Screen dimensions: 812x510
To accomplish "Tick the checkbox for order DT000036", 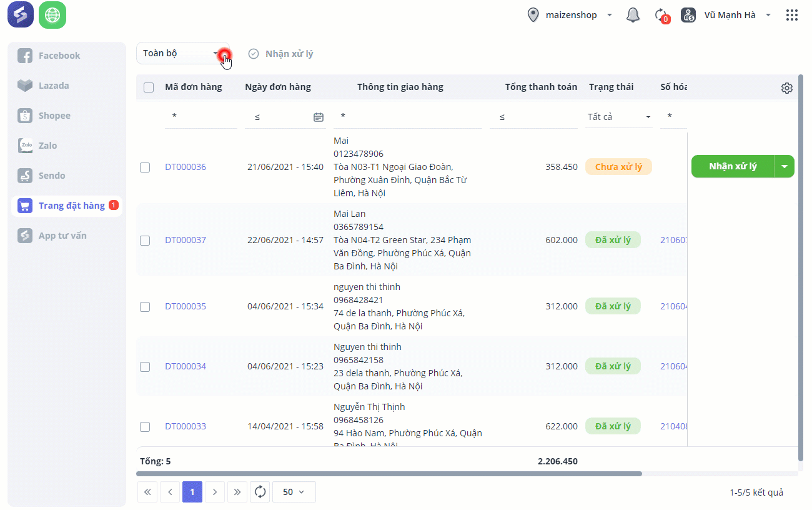I will [145, 167].
